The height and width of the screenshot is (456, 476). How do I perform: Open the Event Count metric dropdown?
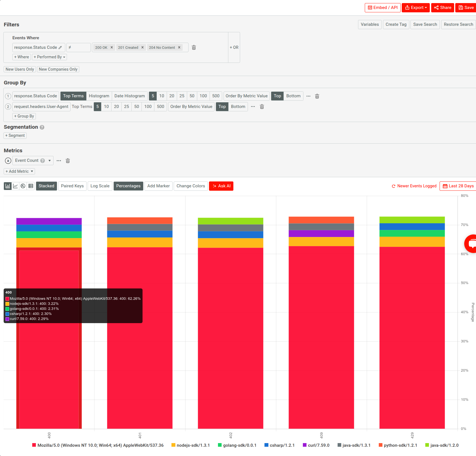click(49, 160)
